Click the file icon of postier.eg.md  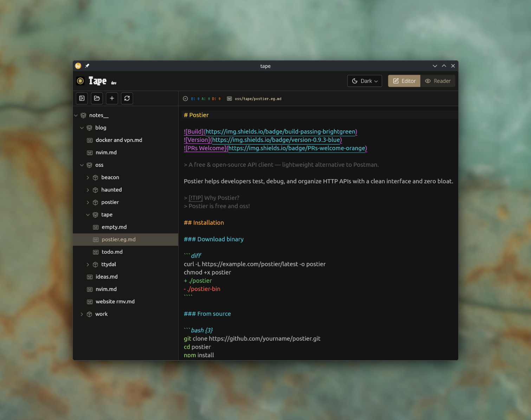[96, 240]
